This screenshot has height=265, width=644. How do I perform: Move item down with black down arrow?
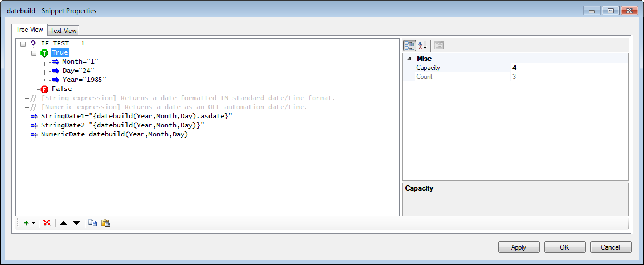pos(76,223)
